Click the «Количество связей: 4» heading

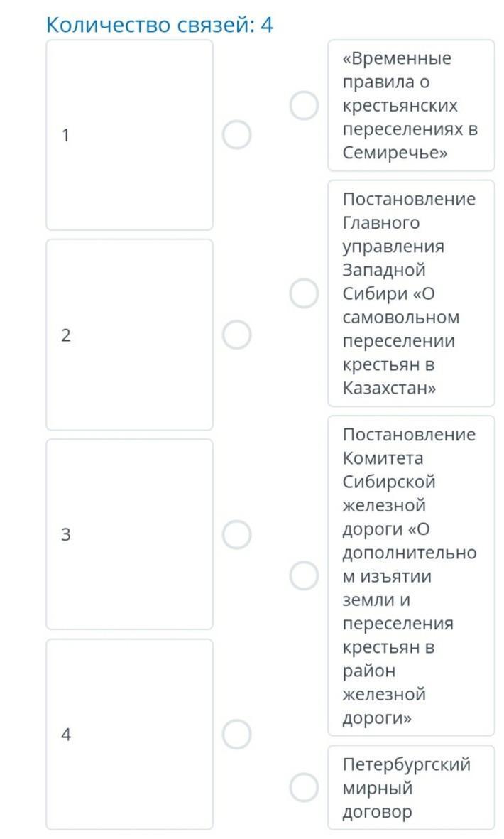click(x=159, y=25)
